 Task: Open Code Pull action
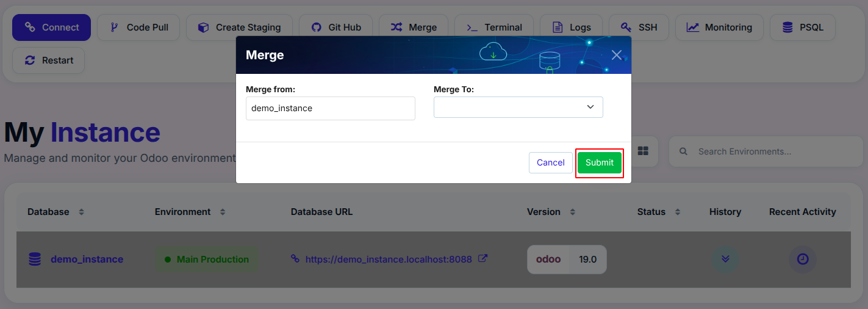[x=139, y=27]
